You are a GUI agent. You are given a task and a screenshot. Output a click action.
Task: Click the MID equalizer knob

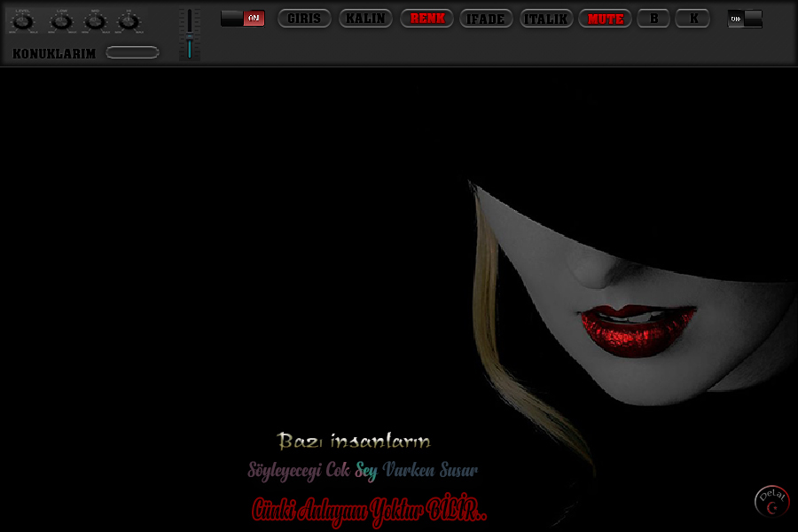[x=95, y=21]
